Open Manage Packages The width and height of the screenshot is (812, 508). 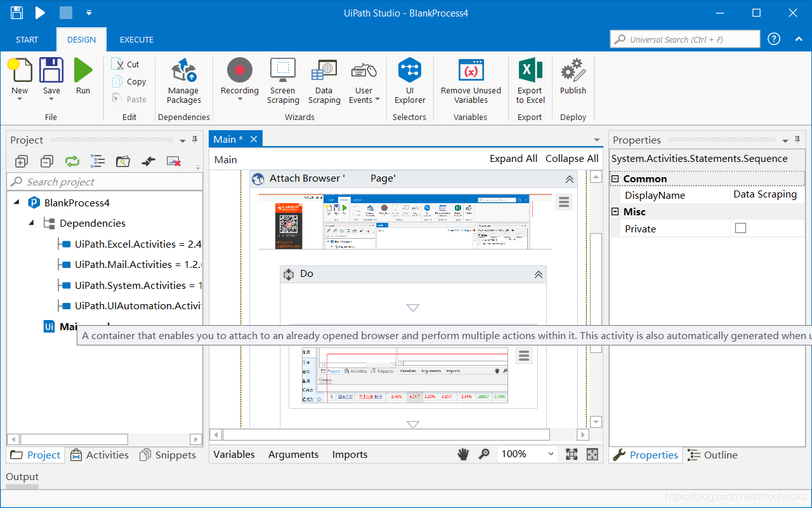[x=184, y=81]
